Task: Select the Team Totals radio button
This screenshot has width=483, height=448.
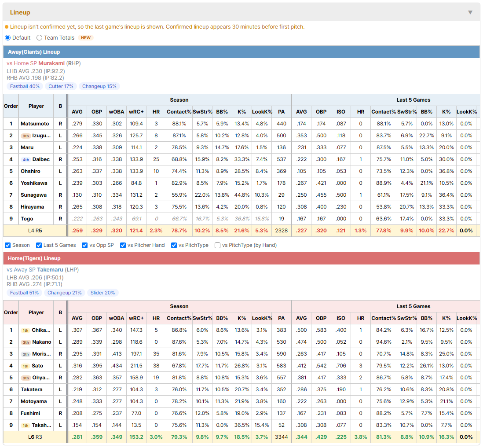Action: point(40,37)
